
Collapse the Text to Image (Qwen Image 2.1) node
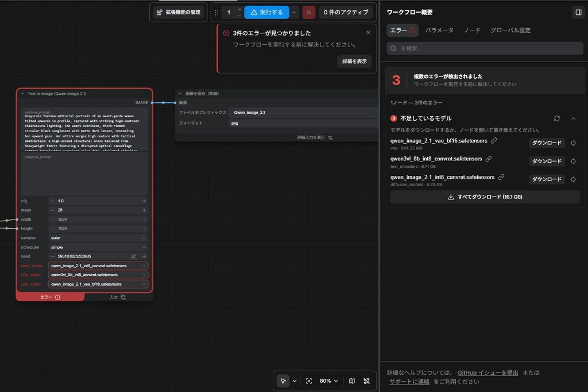[22, 94]
